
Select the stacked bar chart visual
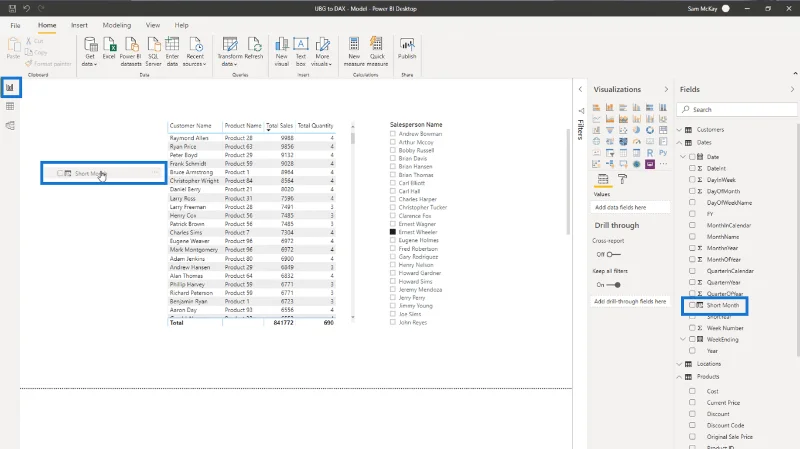point(596,108)
